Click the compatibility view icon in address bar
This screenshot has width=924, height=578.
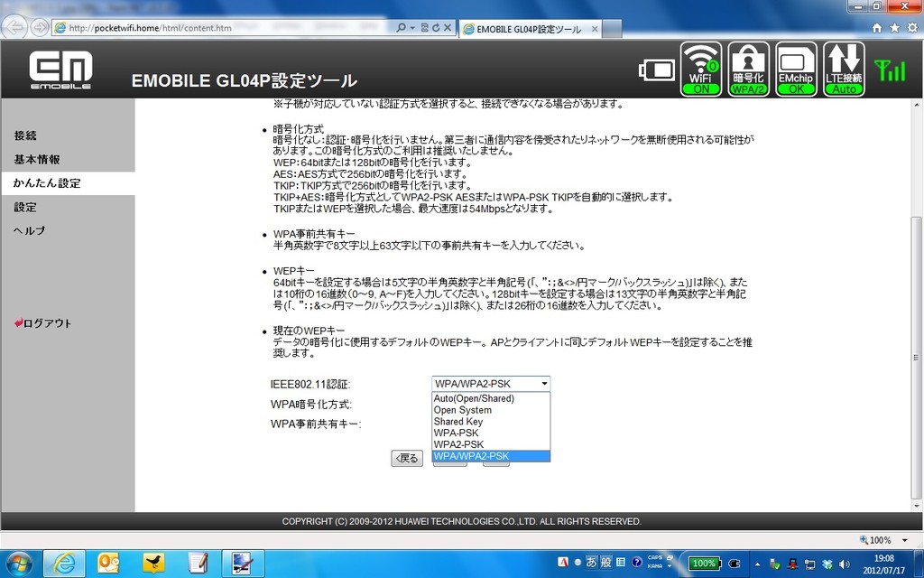click(424, 28)
